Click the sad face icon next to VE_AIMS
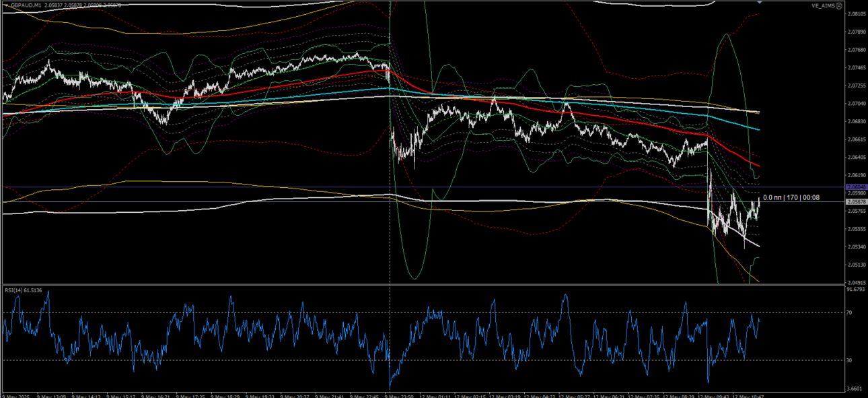The height and width of the screenshot is (398, 868). click(x=838, y=5)
